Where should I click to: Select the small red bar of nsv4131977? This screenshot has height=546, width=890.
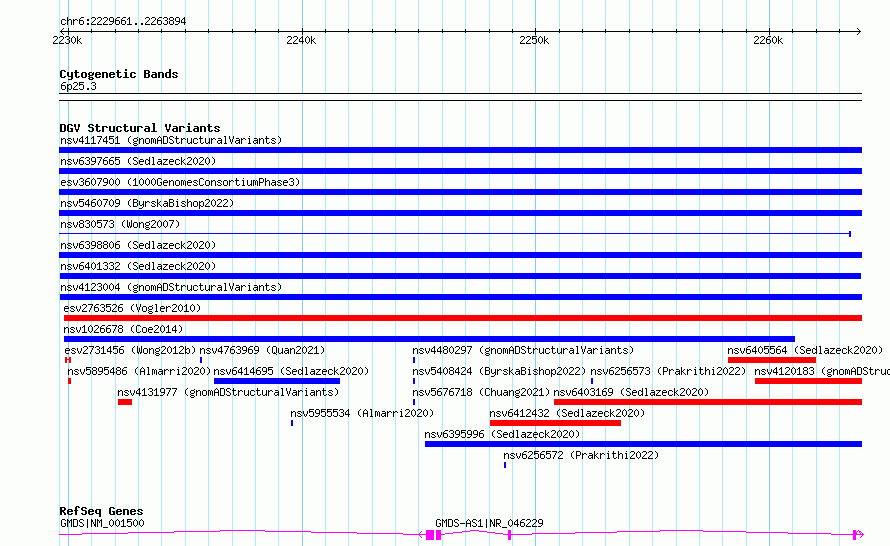(x=125, y=402)
